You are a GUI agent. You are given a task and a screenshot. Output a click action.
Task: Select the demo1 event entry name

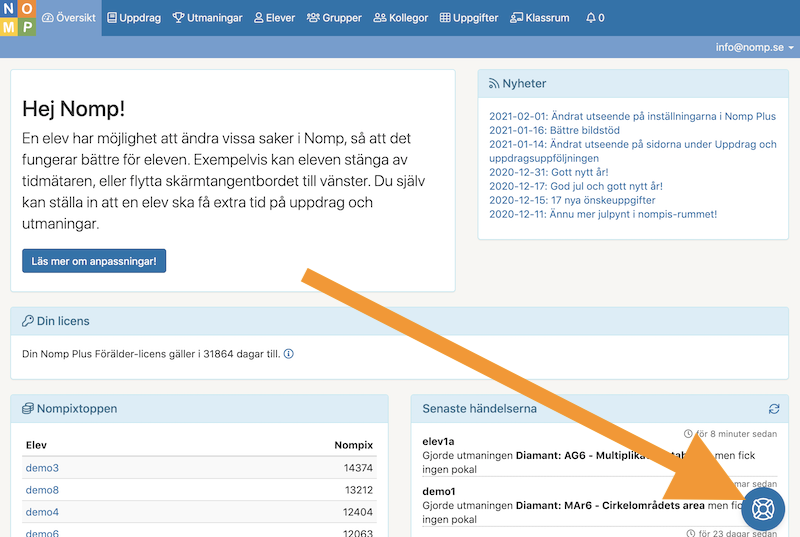pyautogui.click(x=439, y=491)
